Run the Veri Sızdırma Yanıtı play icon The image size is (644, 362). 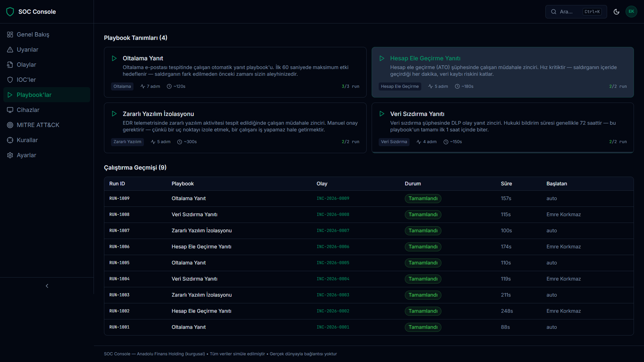382,114
